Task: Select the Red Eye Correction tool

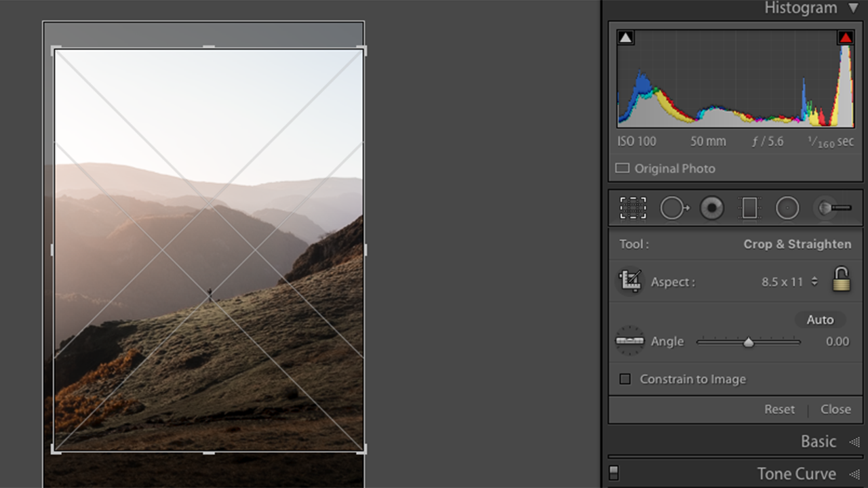Action: click(712, 208)
